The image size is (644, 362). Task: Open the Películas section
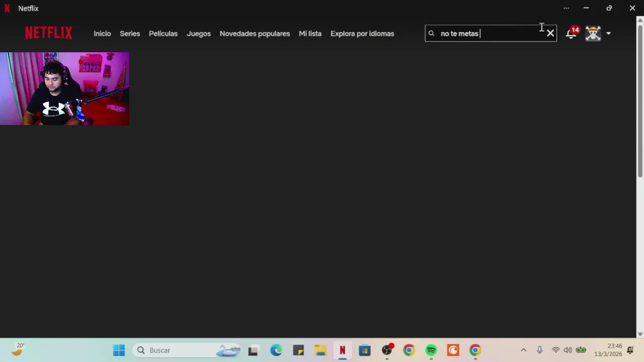(163, 34)
